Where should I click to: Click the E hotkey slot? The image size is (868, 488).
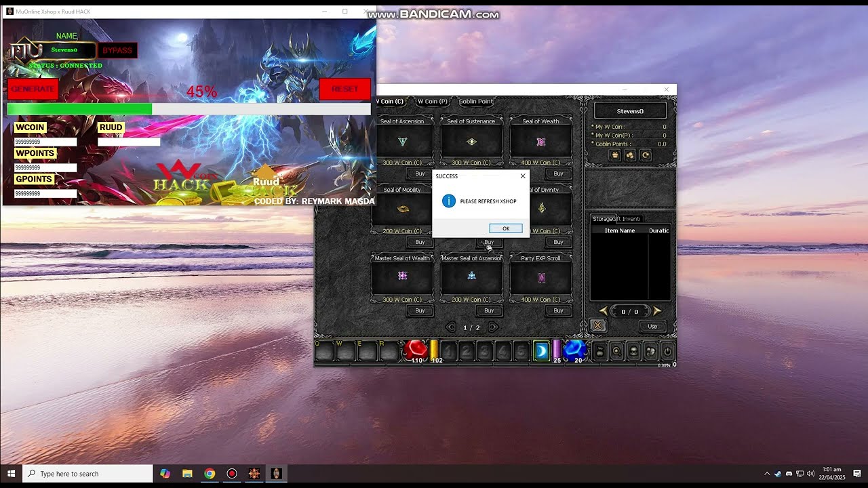point(368,351)
